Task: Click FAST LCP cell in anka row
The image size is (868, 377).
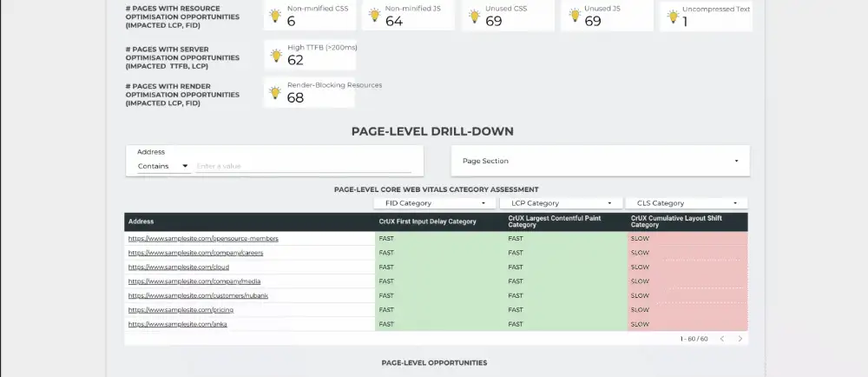Action: pos(566,324)
